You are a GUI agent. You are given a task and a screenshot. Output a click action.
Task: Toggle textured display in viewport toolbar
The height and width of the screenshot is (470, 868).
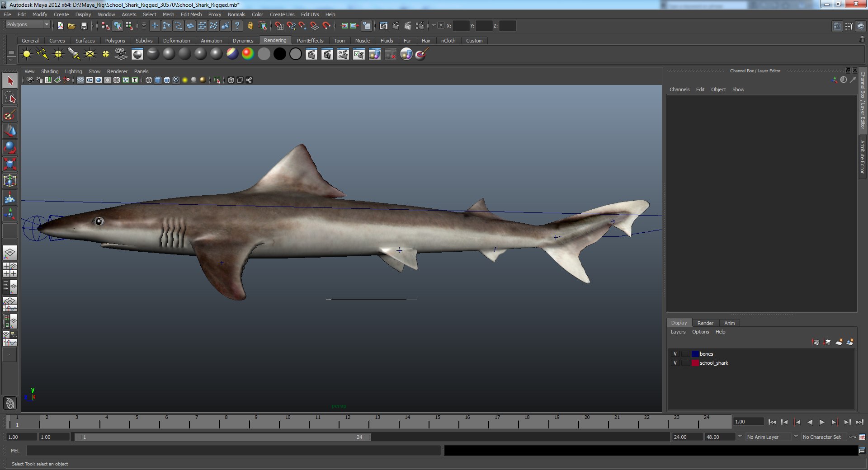coord(176,80)
